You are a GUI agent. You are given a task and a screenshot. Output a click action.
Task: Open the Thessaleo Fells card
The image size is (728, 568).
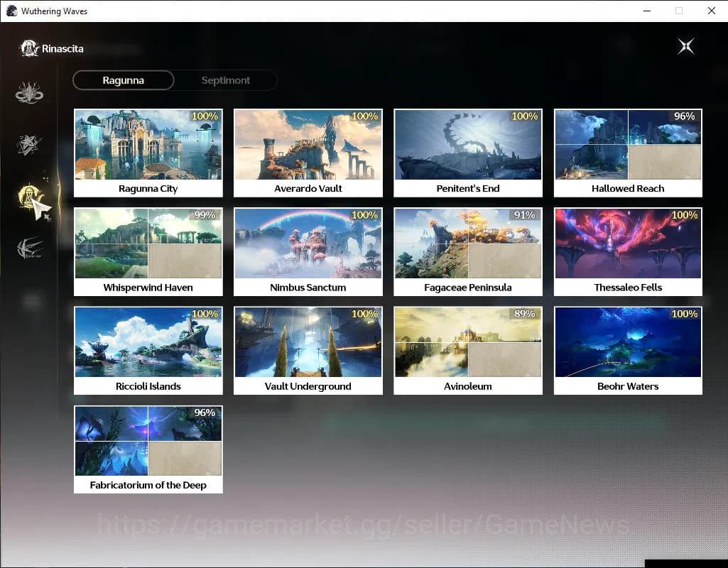pos(628,251)
